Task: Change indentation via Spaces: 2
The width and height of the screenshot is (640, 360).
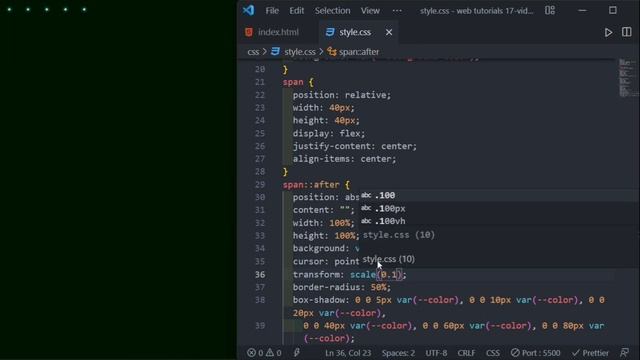Action: point(398,353)
